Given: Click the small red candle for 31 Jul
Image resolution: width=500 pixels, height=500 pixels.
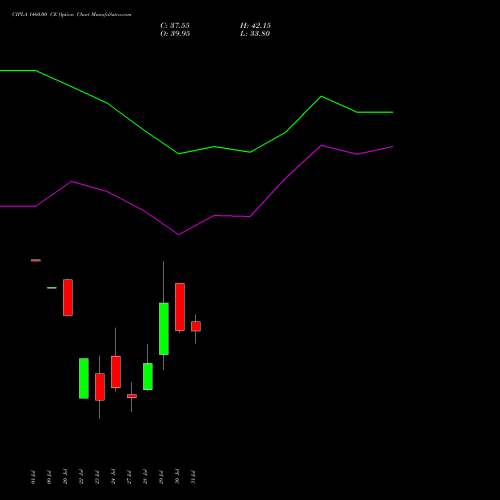Looking at the screenshot, I should pyautogui.click(x=196, y=326).
